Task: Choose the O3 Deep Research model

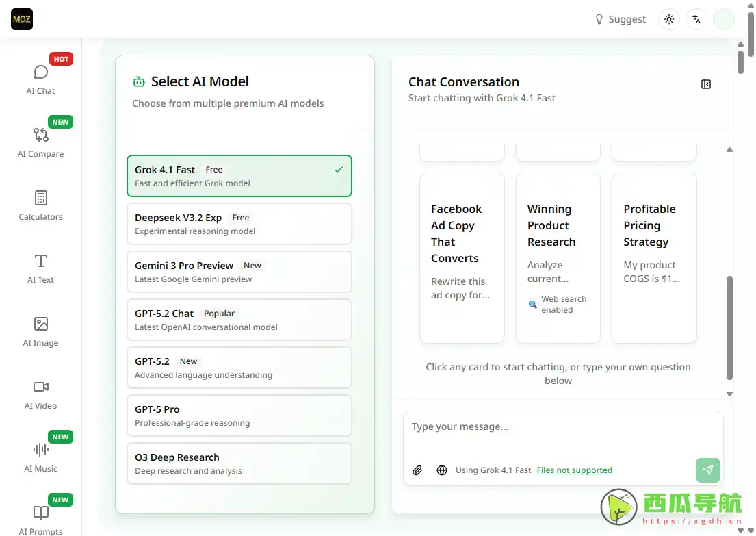Action: (239, 463)
